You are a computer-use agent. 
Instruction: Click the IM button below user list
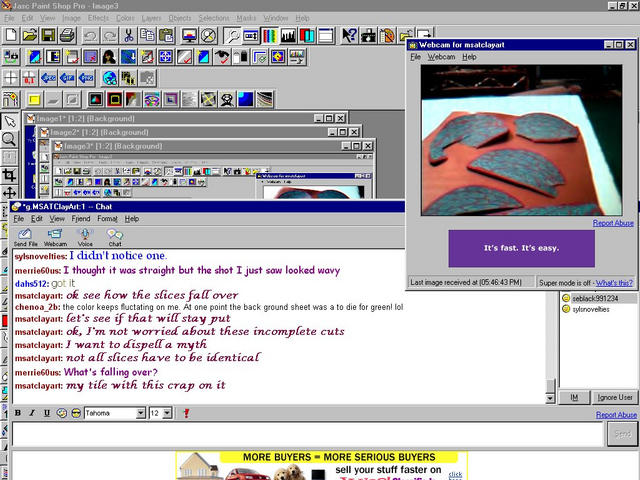coord(574,397)
